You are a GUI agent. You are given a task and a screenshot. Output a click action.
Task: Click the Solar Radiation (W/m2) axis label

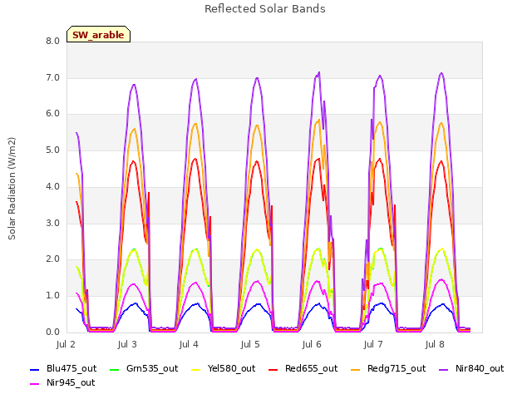12,189
